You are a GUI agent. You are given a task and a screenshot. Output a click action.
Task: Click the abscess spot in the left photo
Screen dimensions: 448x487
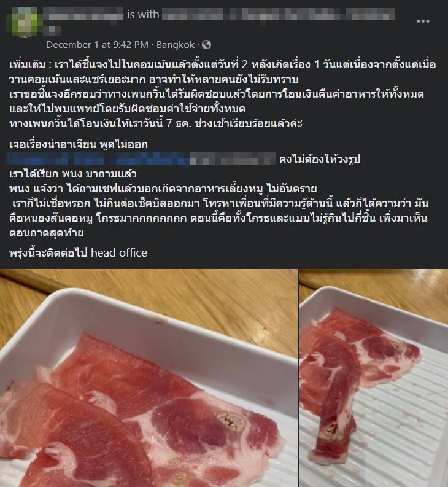[x=231, y=420]
